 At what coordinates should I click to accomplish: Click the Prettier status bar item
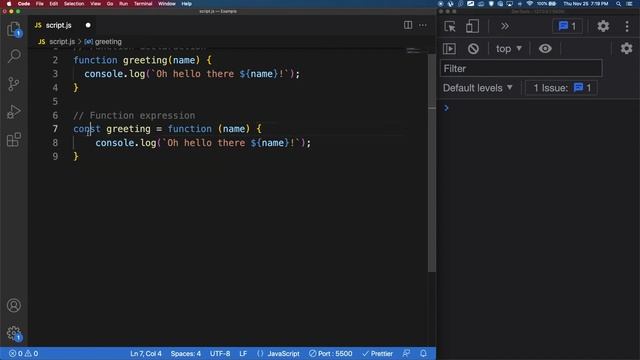pyautogui.click(x=378, y=353)
